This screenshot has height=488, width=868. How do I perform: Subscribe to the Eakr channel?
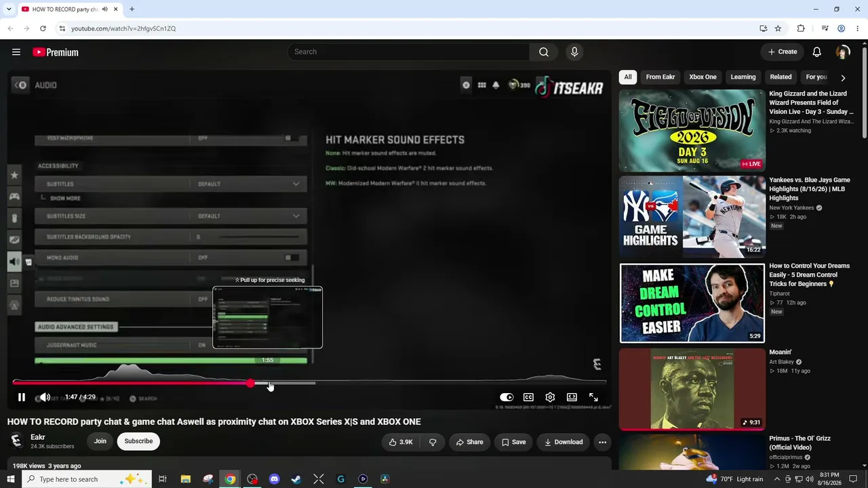(x=138, y=441)
